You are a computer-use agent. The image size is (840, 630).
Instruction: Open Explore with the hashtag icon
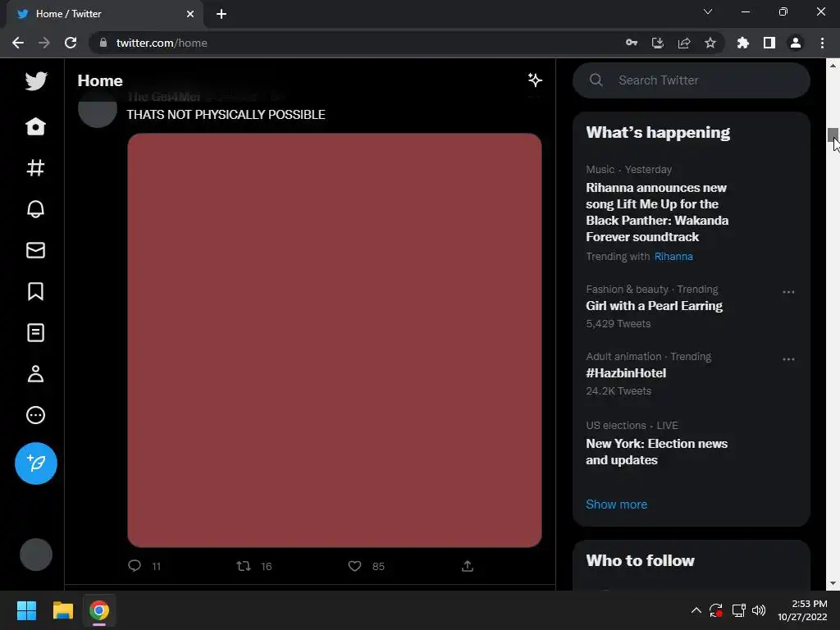tap(36, 167)
